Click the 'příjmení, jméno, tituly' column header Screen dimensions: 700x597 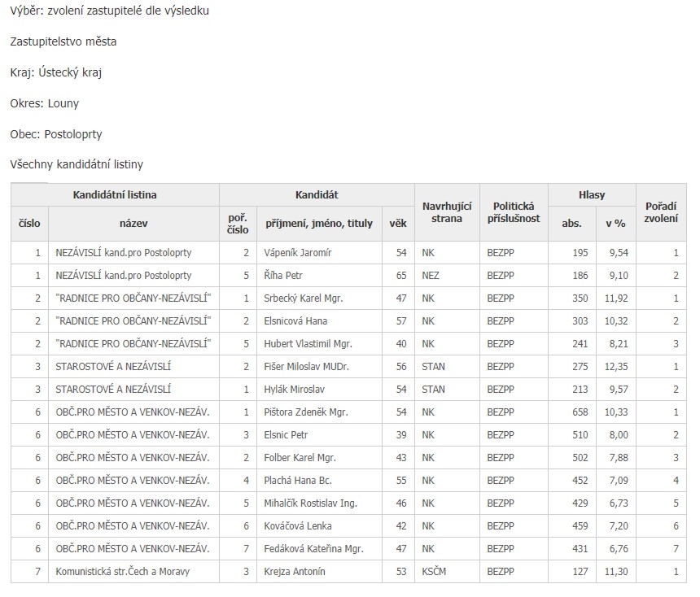[319, 224]
